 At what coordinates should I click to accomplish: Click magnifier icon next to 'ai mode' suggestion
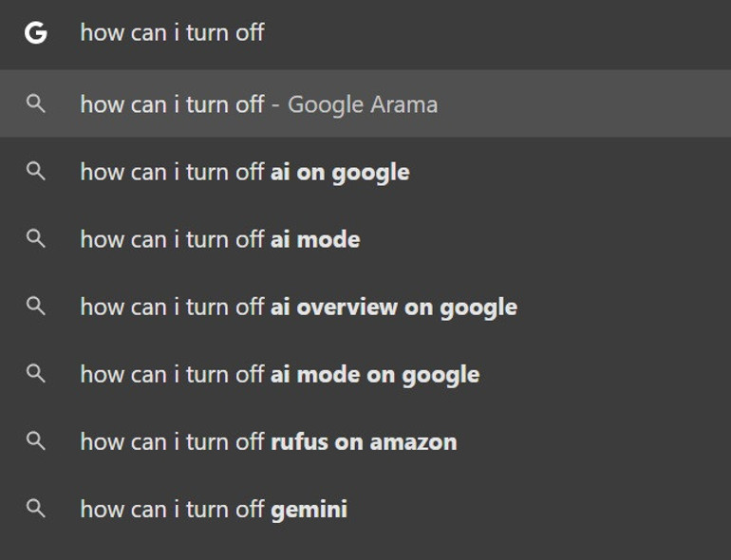click(35, 238)
